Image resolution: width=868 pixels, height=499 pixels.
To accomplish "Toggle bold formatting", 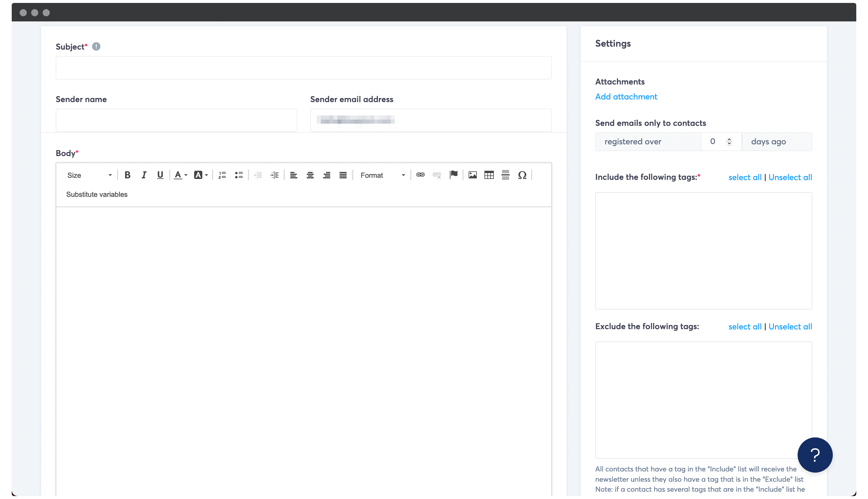I will [128, 175].
